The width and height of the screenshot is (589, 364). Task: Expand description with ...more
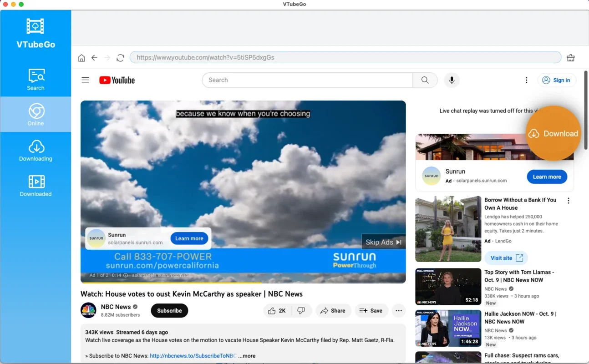pos(247,356)
